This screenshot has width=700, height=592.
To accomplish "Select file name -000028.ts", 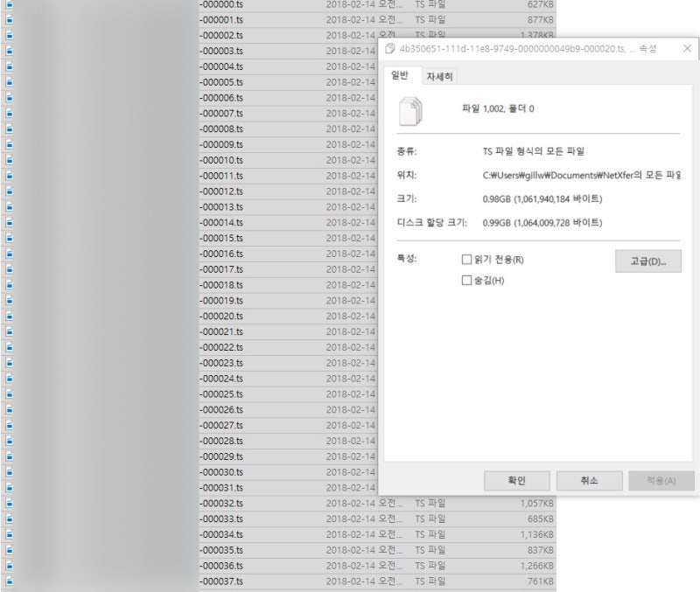I will (x=221, y=441).
